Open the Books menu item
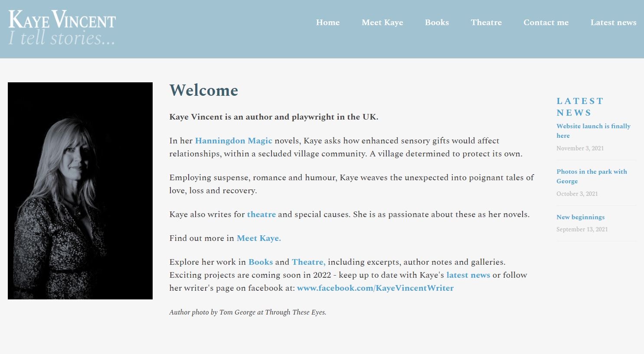 pyautogui.click(x=437, y=23)
